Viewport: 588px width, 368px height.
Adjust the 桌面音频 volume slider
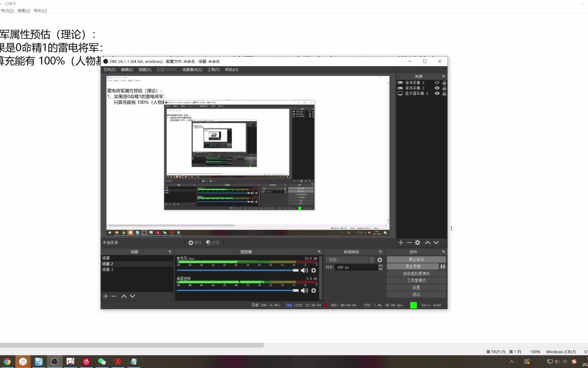pos(238,290)
